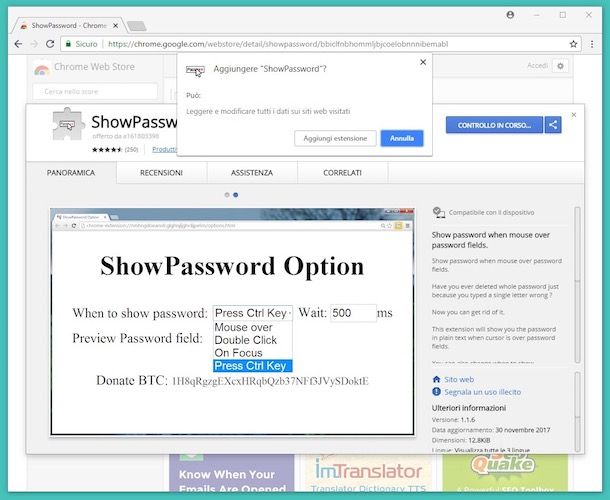Click the Wait 500 ms field

(353, 313)
